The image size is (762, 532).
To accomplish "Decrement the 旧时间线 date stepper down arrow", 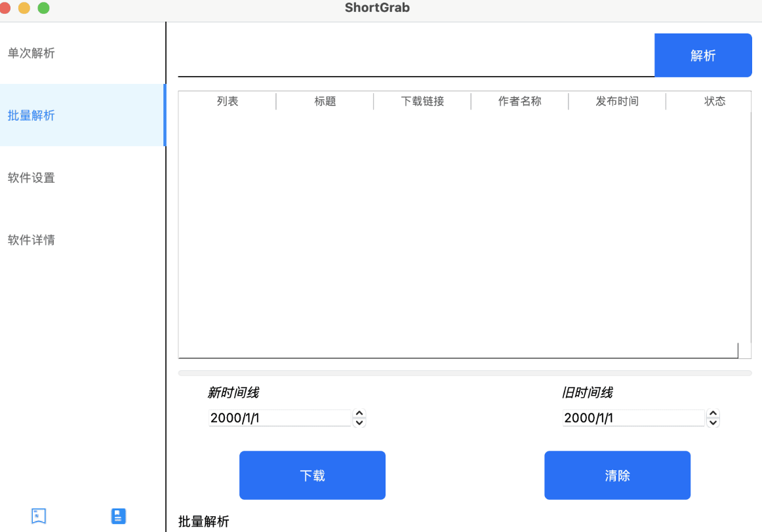I will (713, 421).
